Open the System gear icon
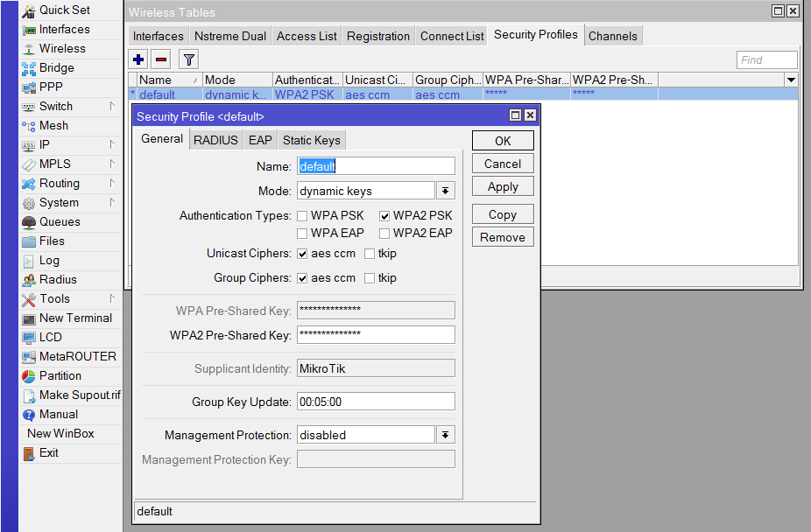Image resolution: width=811 pixels, height=532 pixels. [x=29, y=203]
